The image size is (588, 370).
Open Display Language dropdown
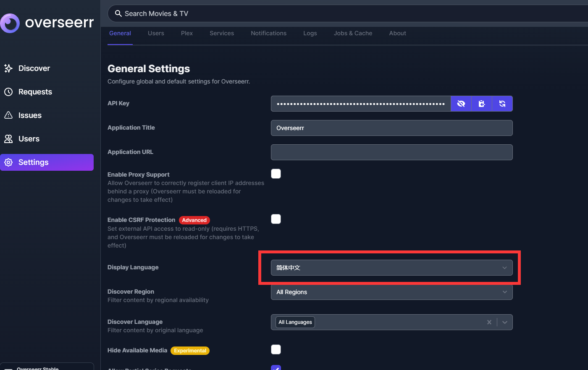click(391, 268)
